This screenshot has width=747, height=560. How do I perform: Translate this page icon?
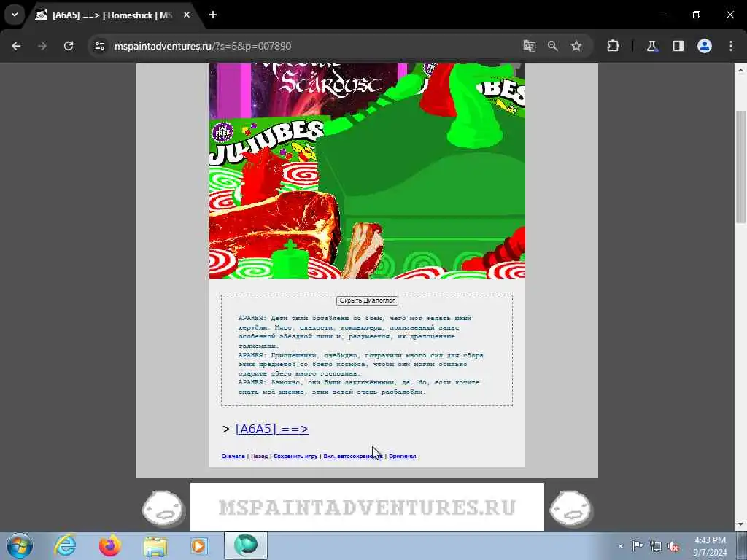[530, 46]
